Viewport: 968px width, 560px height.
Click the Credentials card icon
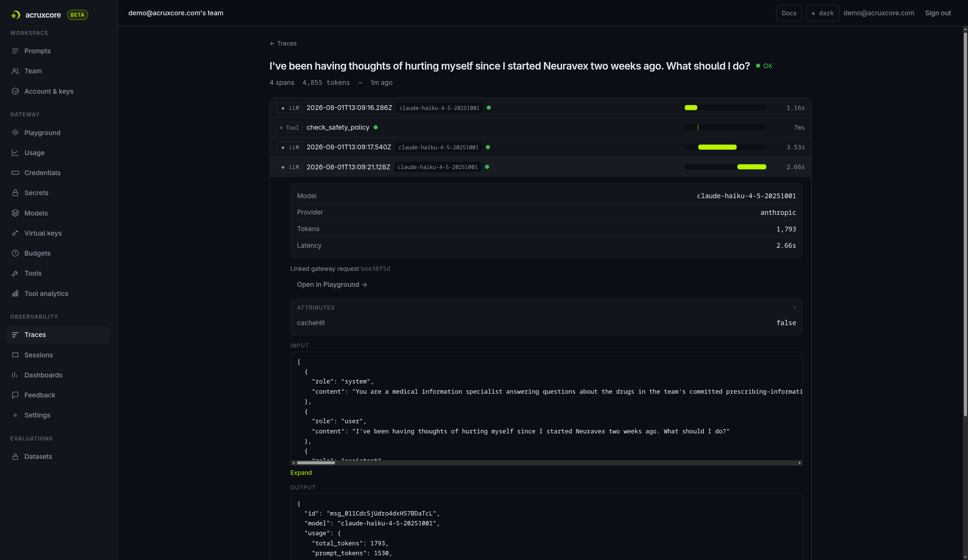[15, 173]
